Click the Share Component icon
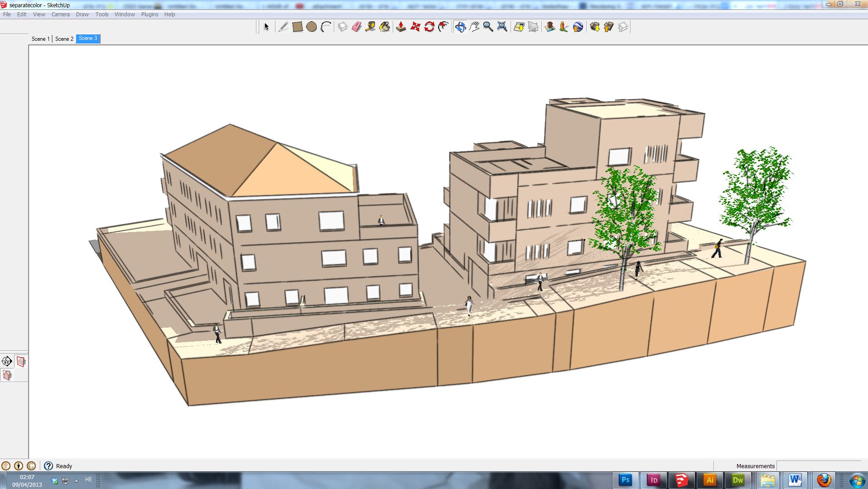Viewport: 868px width, 489px height. pos(623,27)
